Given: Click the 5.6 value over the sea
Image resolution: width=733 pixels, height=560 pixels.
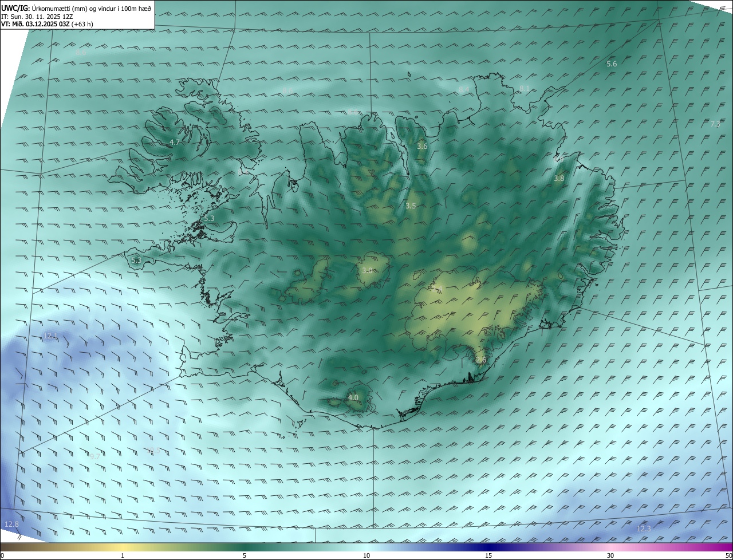Looking at the screenshot, I should click(x=612, y=64).
